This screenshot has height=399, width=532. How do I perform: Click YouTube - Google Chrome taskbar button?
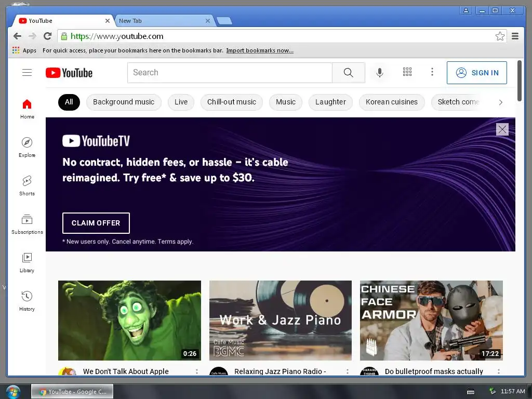pyautogui.click(x=72, y=392)
